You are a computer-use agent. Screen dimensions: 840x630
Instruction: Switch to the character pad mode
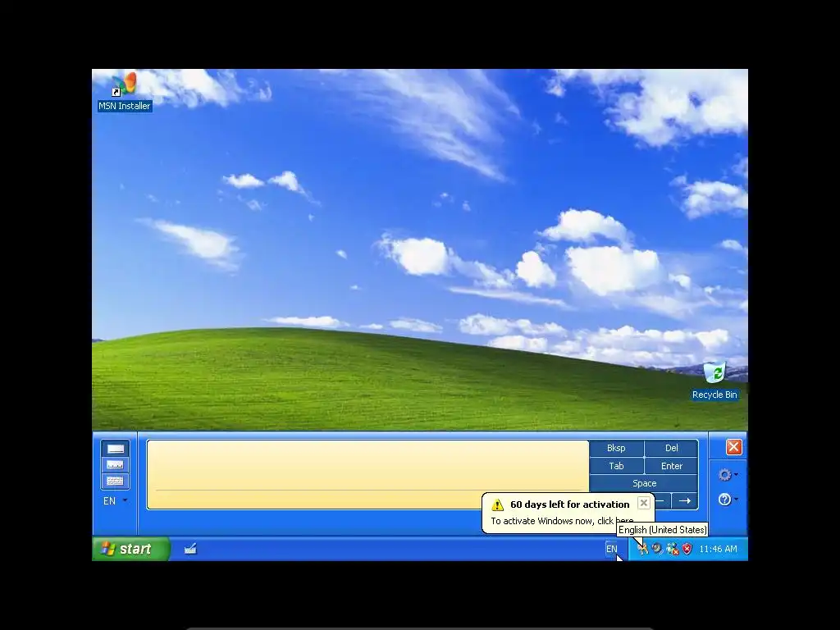pos(115,464)
